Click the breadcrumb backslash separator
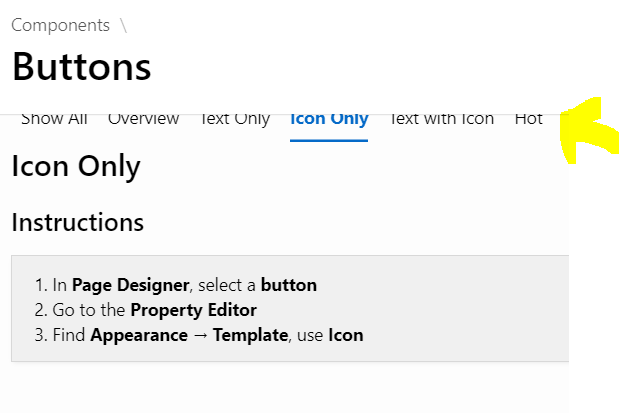 click(124, 25)
